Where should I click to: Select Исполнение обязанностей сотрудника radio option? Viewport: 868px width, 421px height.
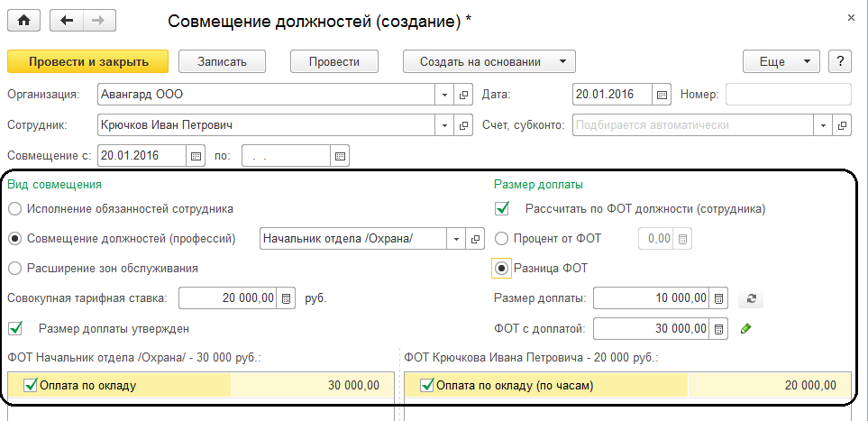14,208
